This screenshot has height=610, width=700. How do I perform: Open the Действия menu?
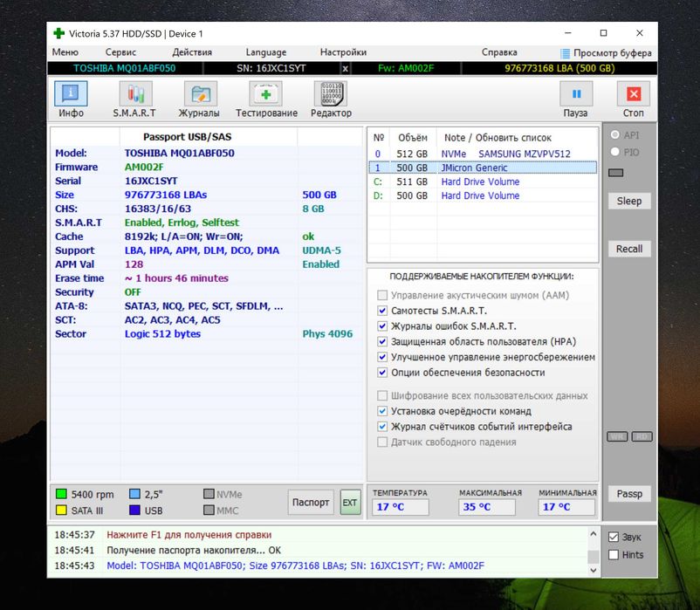click(x=192, y=52)
